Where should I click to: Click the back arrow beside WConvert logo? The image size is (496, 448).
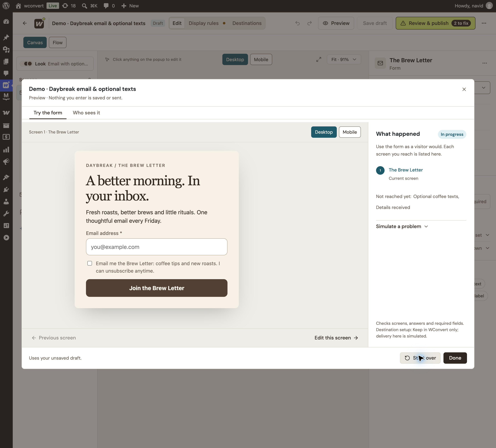(25, 23)
